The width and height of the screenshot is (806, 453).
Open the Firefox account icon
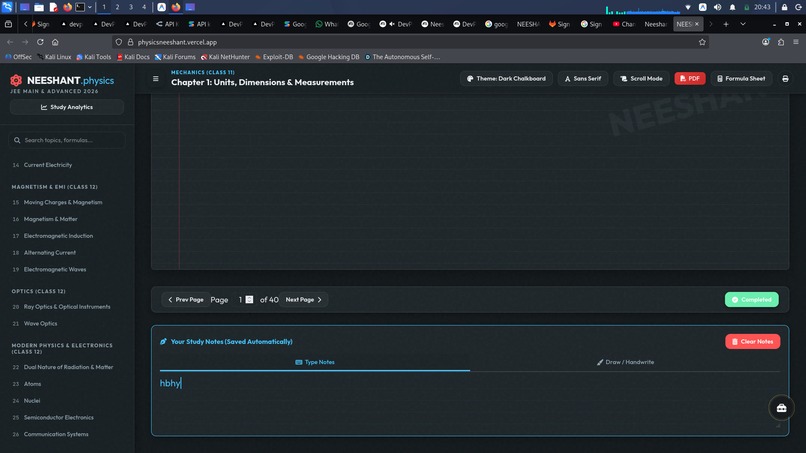click(x=766, y=42)
